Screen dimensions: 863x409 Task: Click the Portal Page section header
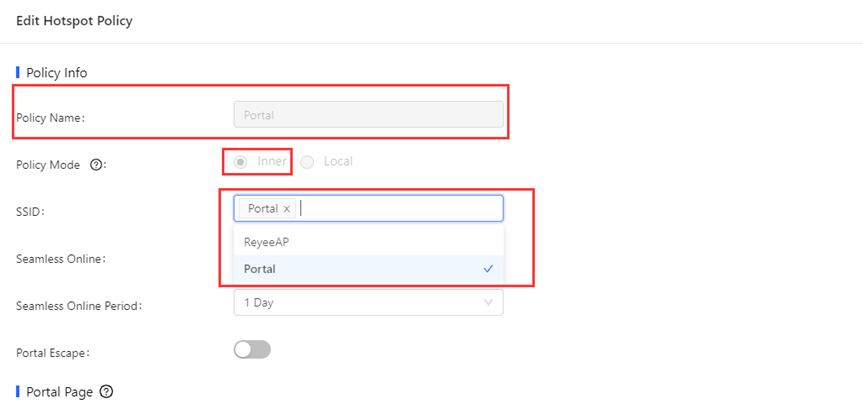point(59,392)
